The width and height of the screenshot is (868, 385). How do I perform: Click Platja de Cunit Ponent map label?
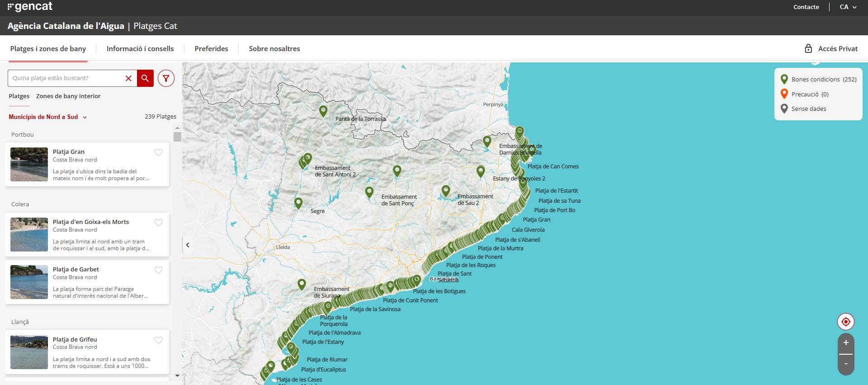pyautogui.click(x=410, y=300)
